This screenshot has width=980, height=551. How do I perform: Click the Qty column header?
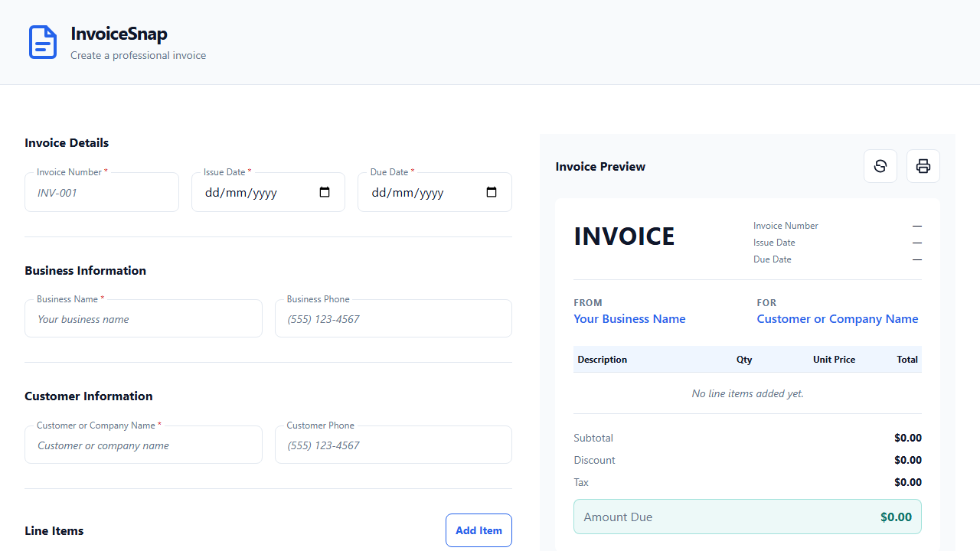(x=744, y=360)
